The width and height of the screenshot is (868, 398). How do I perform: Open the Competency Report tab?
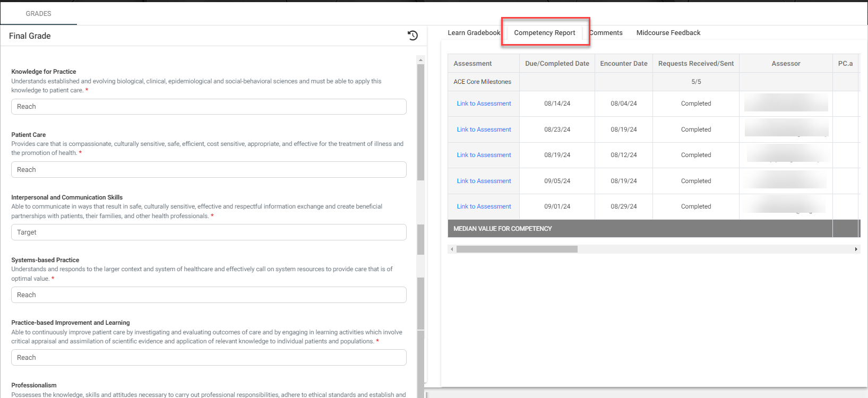point(544,33)
